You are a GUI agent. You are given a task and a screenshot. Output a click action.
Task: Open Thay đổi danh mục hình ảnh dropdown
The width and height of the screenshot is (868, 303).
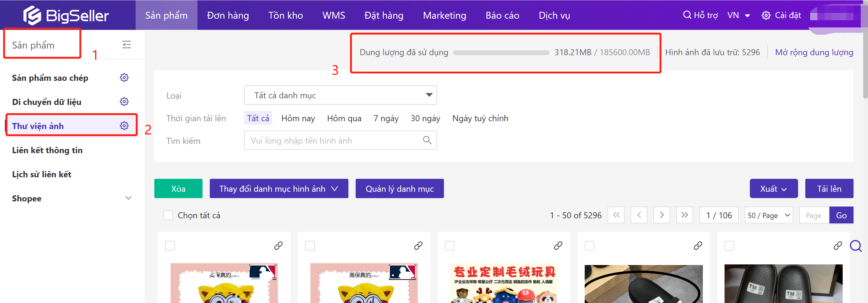point(279,188)
